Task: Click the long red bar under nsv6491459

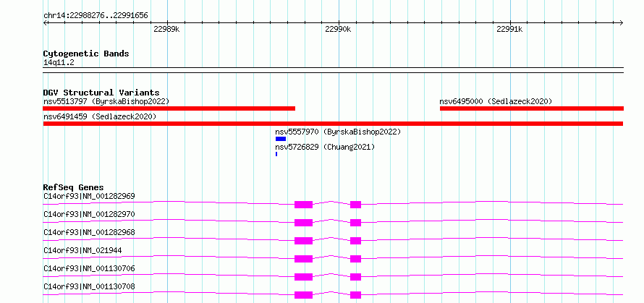Action: click(x=333, y=124)
